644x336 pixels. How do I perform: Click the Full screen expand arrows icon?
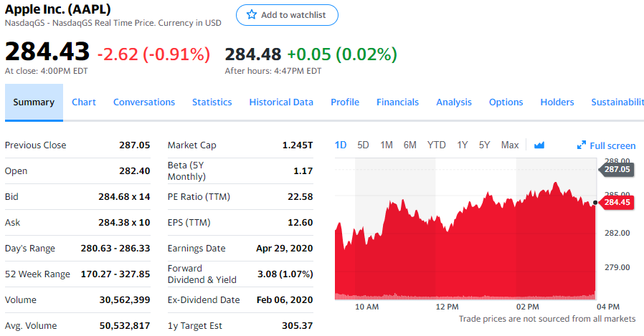point(582,145)
